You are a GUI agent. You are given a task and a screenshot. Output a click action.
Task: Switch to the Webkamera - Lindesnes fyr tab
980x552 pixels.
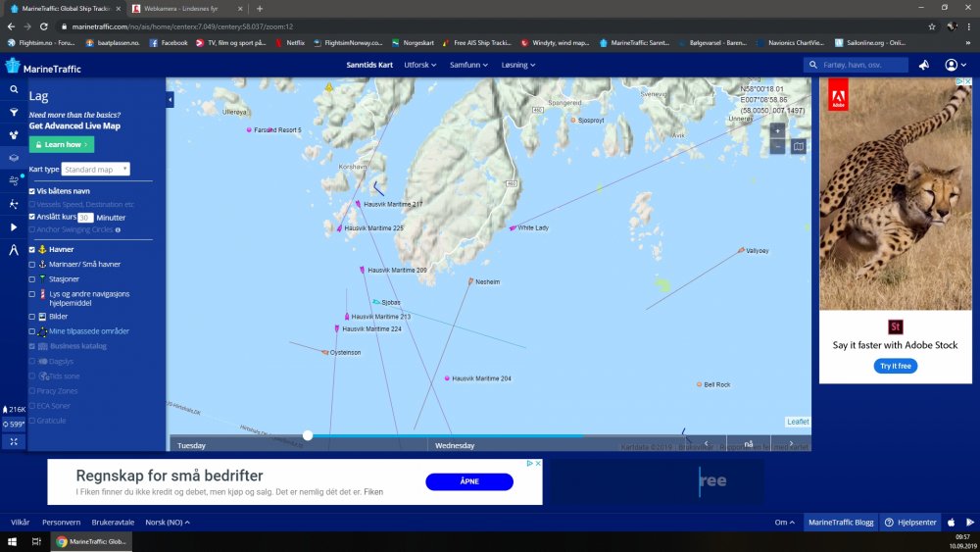(187, 9)
